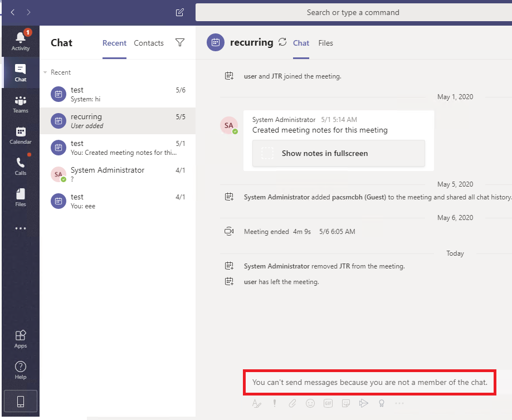Click the disabled message compose box
The image size is (512, 420).
[369, 383]
